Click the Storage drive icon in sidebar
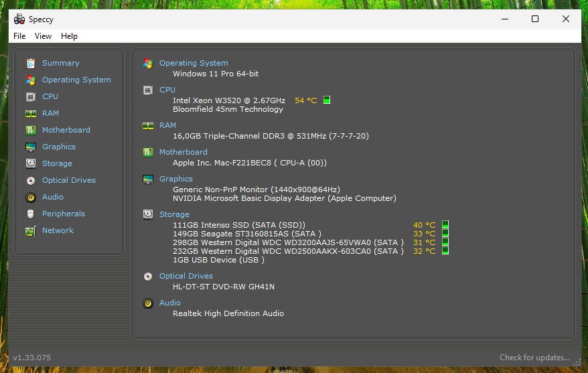This screenshot has height=373, width=588. [x=31, y=163]
